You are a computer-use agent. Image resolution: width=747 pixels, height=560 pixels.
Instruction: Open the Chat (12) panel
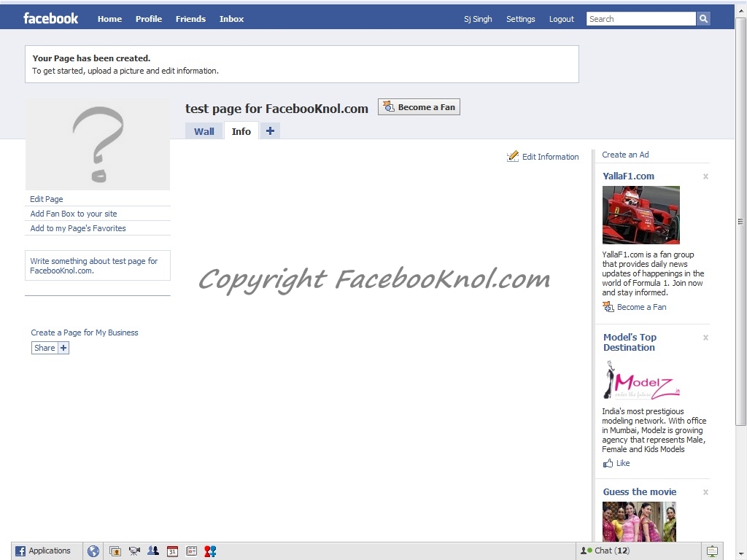pyautogui.click(x=638, y=551)
